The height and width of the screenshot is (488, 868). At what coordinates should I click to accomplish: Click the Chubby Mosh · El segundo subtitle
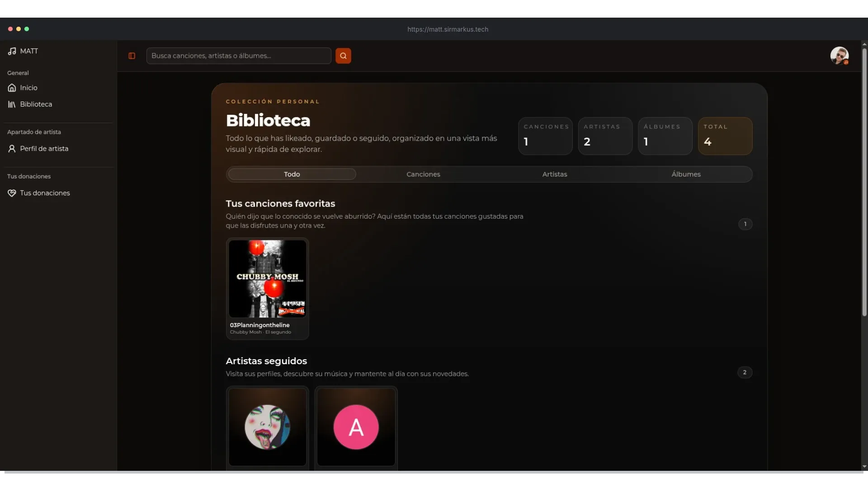(x=260, y=332)
